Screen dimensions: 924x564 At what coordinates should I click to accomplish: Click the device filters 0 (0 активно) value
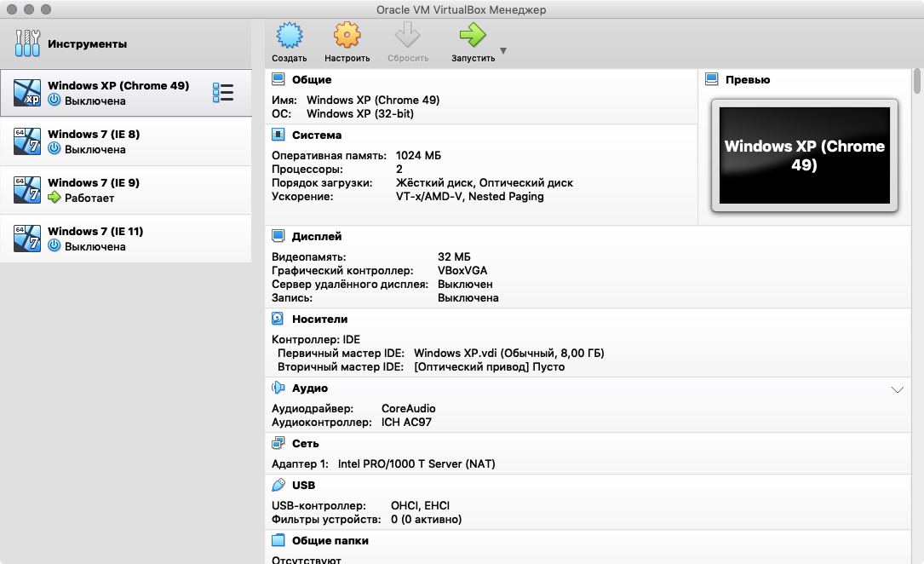426,519
